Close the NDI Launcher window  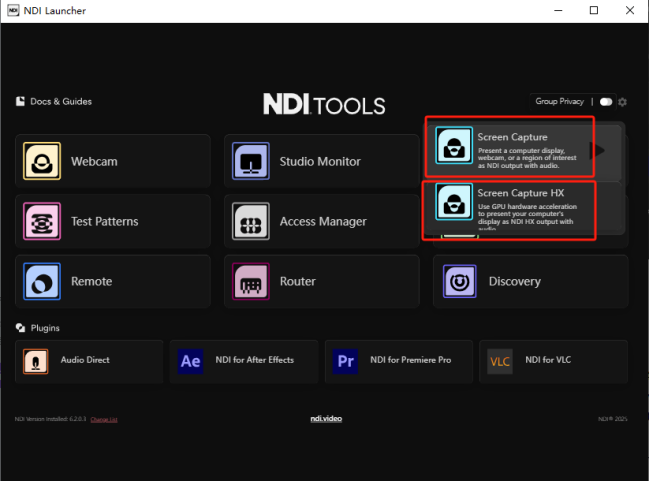click(x=630, y=10)
